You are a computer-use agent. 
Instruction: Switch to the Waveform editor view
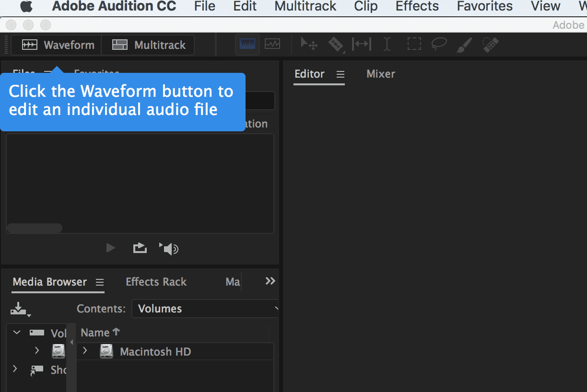point(56,45)
